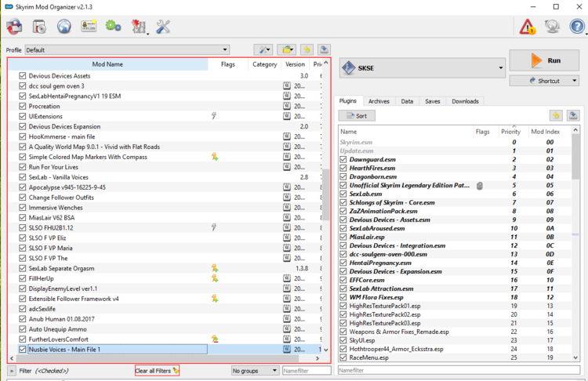Click the mod list Namefilter input field
588x381 pixels.
point(307,371)
